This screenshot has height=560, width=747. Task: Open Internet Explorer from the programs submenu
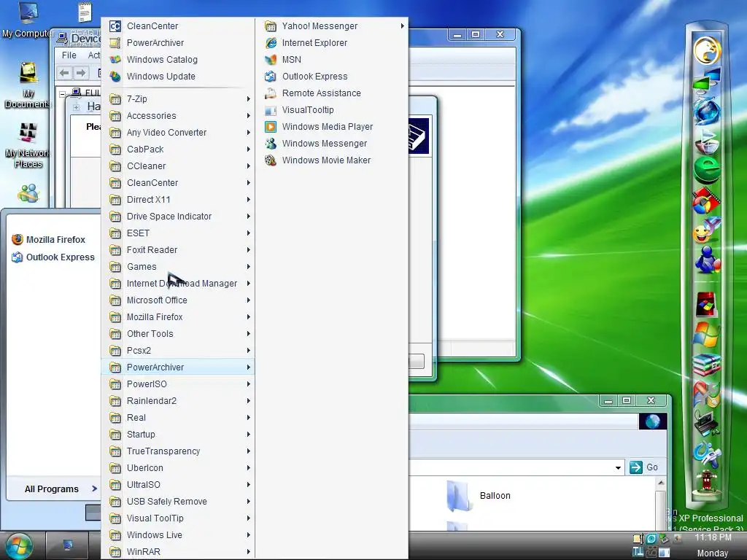[x=333, y=43]
